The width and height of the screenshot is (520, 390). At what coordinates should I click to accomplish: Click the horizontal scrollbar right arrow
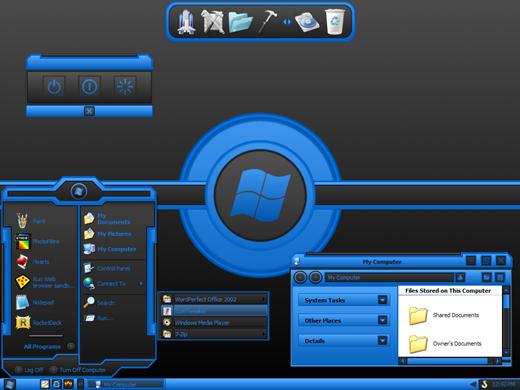click(497, 361)
